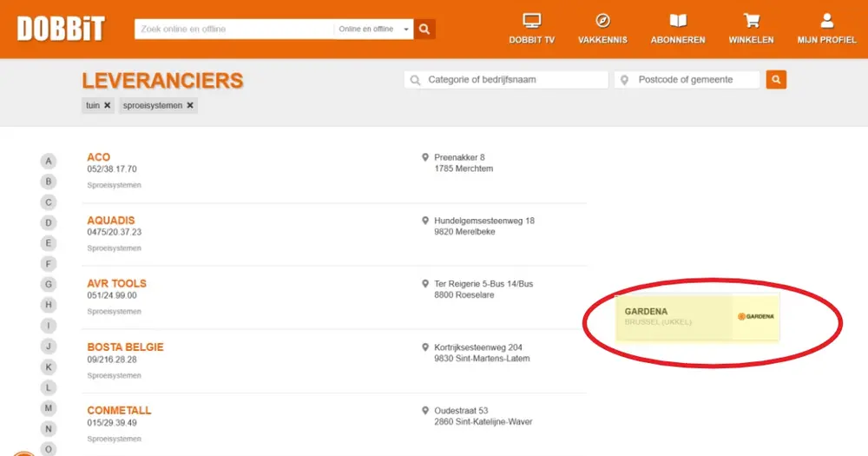Jump to letter M in alphabet index

click(49, 408)
